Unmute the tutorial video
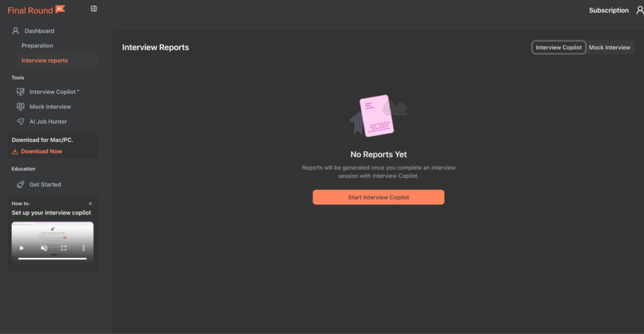 pos(44,248)
